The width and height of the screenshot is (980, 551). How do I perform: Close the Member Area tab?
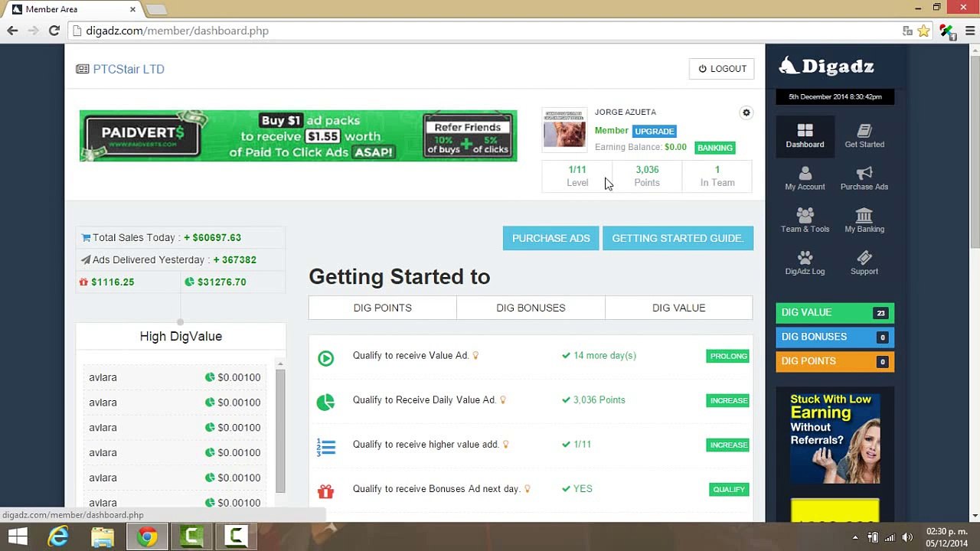[x=132, y=9]
